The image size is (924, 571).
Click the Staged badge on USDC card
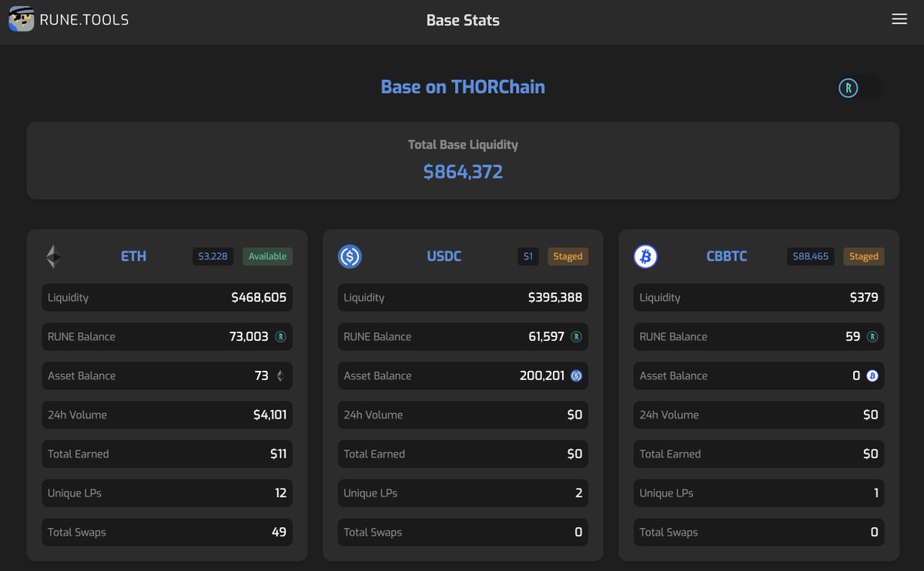coord(567,256)
